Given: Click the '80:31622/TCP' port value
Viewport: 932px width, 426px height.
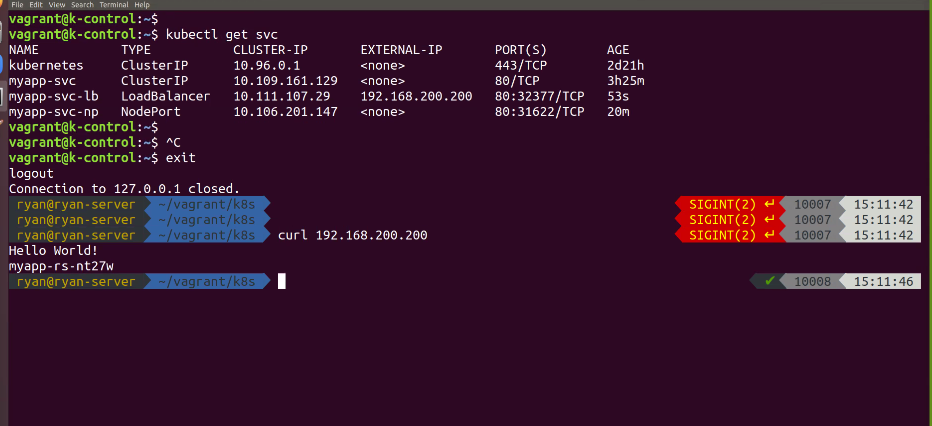Looking at the screenshot, I should [540, 112].
